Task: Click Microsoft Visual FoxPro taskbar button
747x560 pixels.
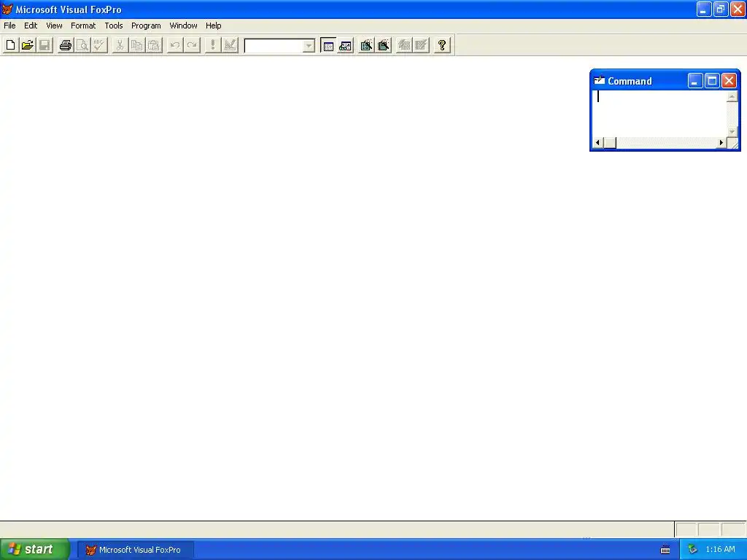Action: (135, 550)
